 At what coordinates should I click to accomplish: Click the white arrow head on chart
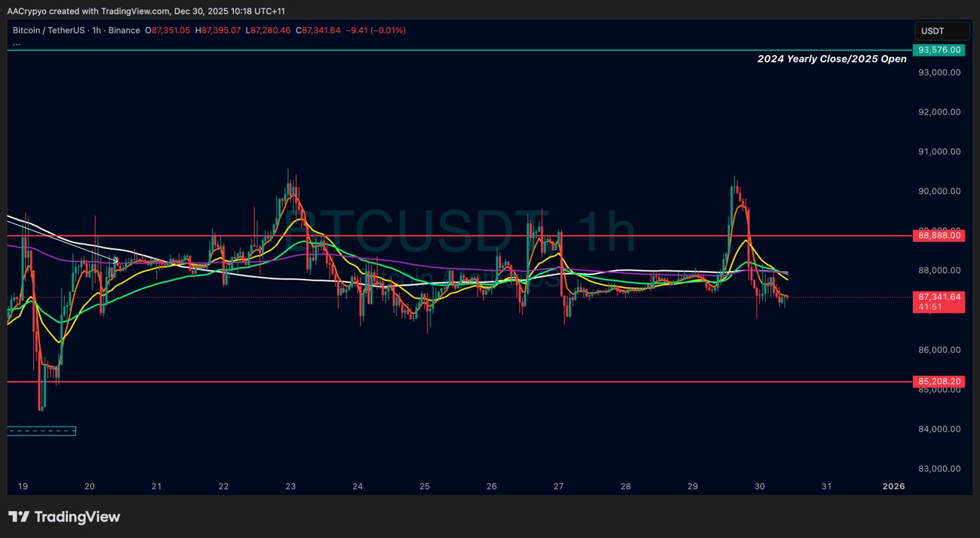tap(116, 261)
